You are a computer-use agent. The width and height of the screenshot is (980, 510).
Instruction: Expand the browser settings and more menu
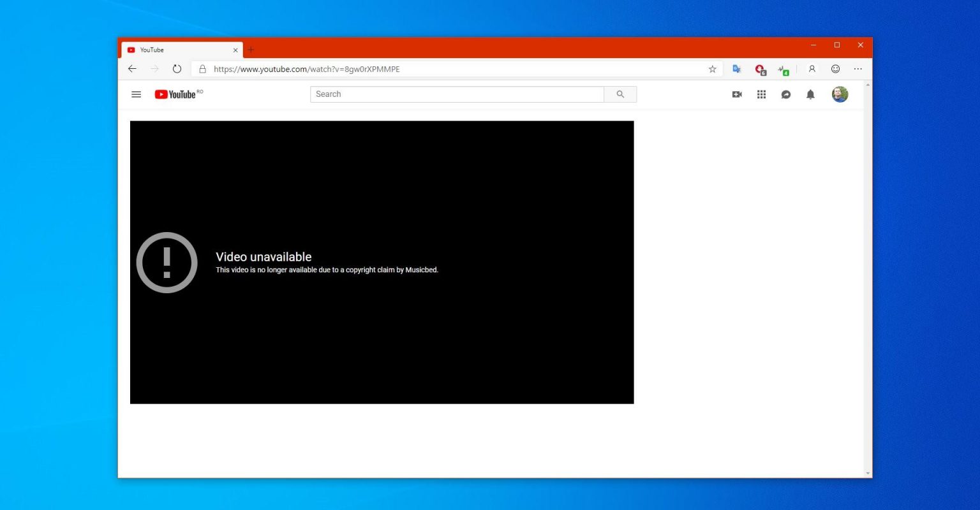tap(858, 69)
